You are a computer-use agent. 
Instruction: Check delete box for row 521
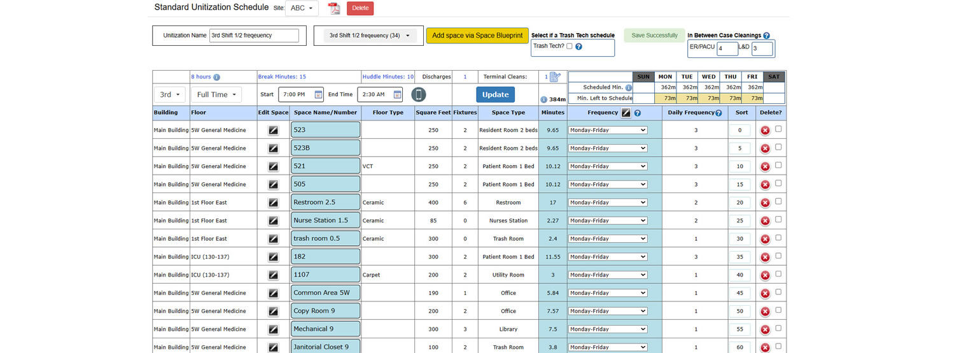coord(778,165)
